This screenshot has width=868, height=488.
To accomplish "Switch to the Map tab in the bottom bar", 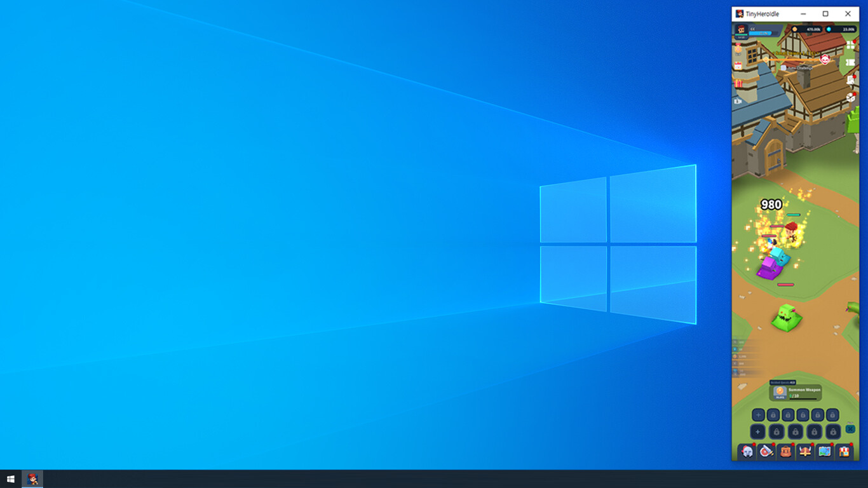I will pos(825,452).
